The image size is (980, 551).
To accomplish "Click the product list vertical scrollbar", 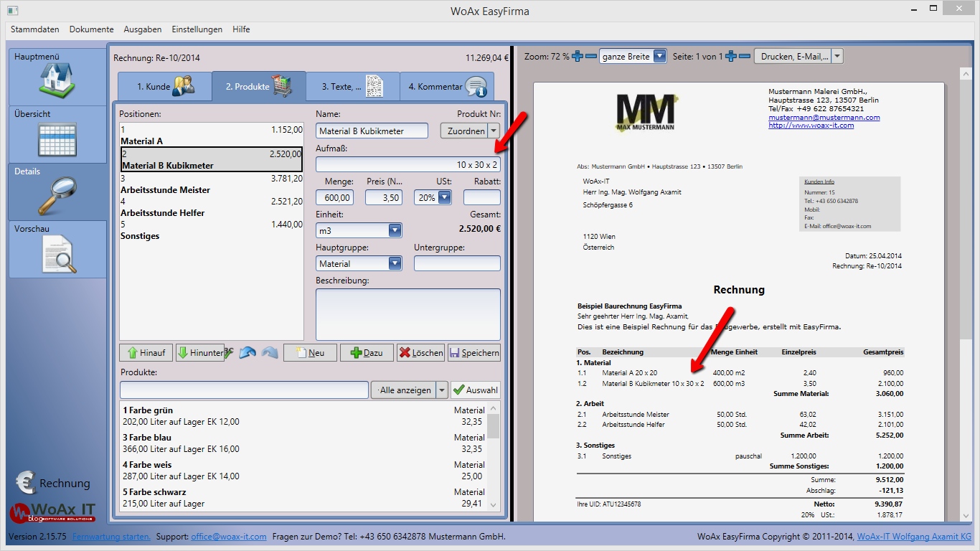I will [493, 457].
